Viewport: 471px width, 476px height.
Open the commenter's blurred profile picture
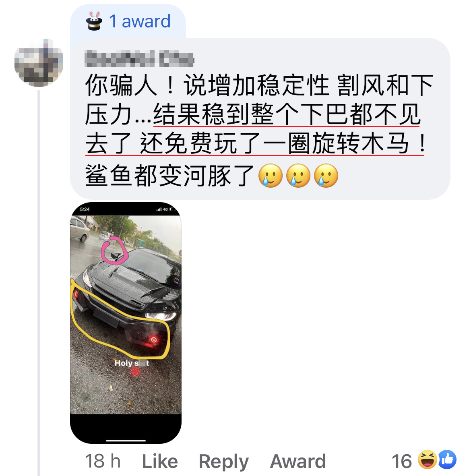[39, 62]
